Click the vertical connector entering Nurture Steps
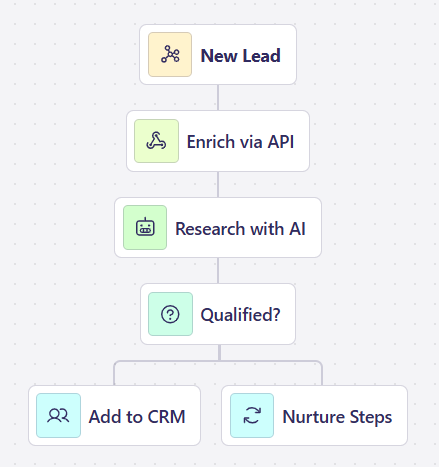 click(x=322, y=374)
